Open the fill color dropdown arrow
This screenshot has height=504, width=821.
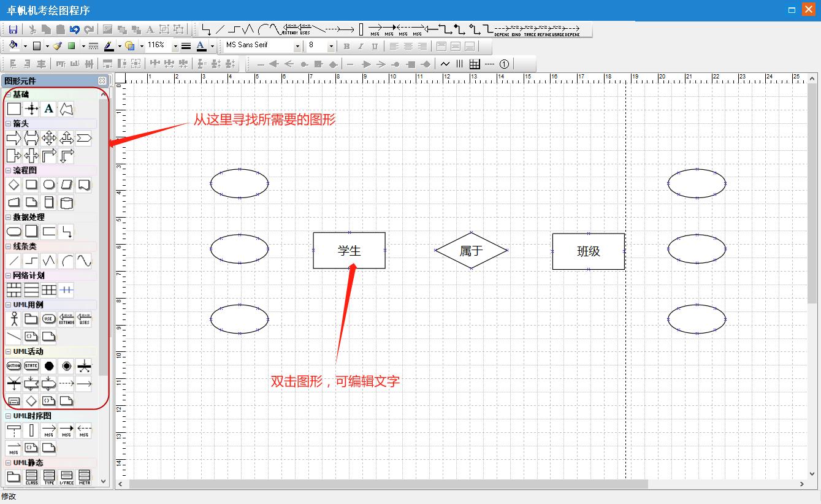(x=25, y=46)
